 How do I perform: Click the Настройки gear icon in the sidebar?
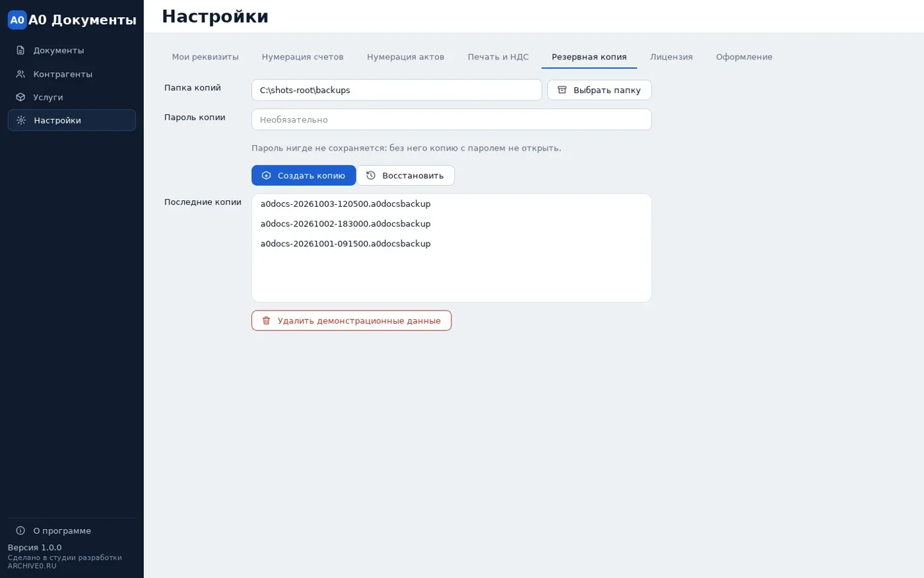click(x=21, y=120)
